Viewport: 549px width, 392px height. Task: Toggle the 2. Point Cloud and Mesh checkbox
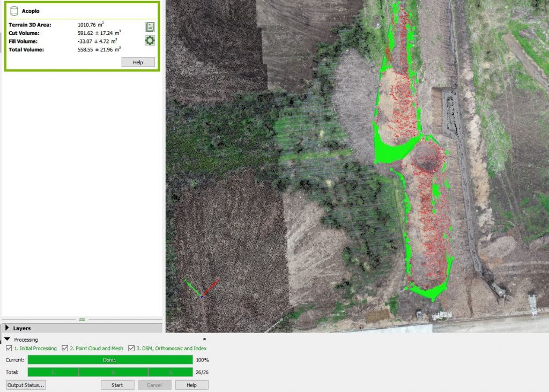click(65, 349)
